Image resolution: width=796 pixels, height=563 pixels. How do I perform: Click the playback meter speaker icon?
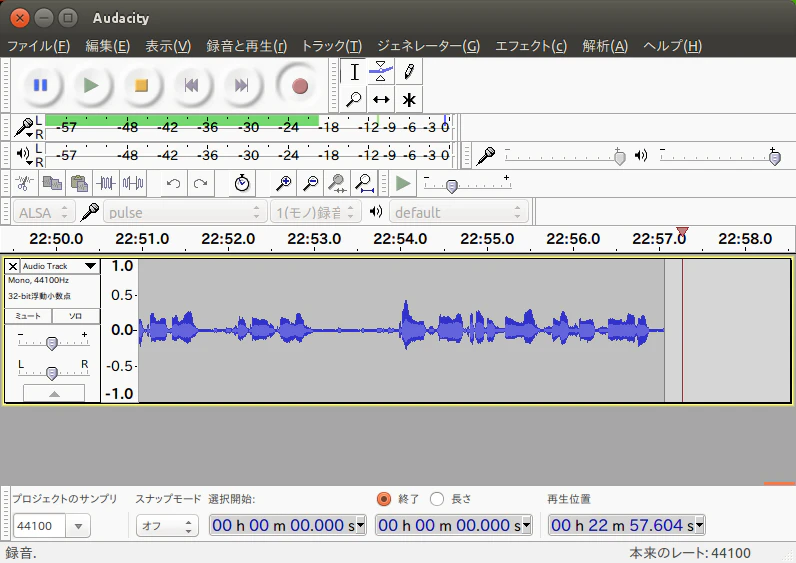[24, 154]
